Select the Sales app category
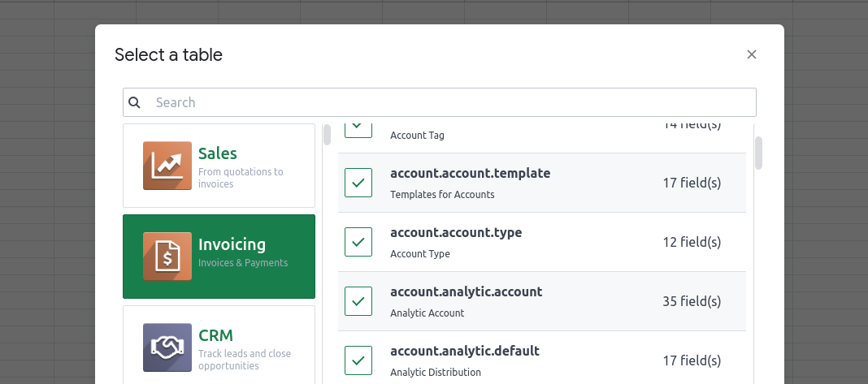Viewport: 868px width, 384px height. pyautogui.click(x=219, y=166)
